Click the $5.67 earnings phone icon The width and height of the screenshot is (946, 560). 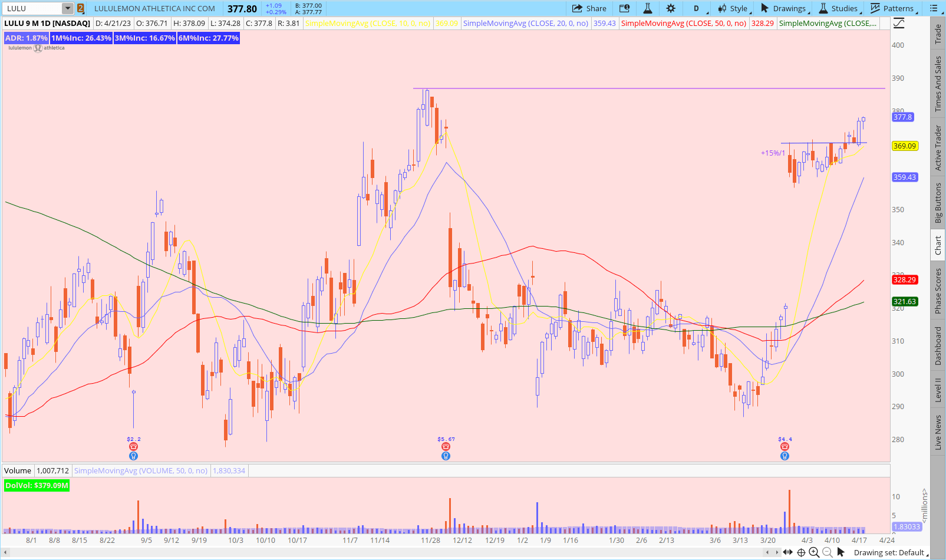point(446,447)
